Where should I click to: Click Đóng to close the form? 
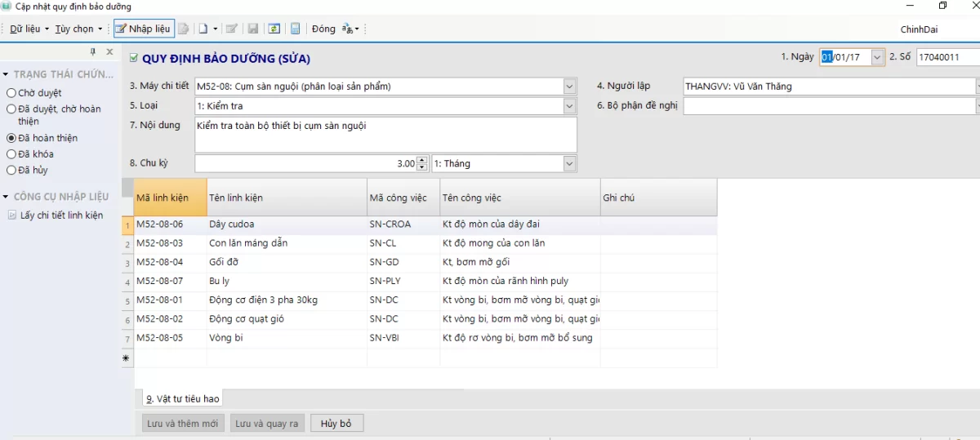click(x=323, y=29)
